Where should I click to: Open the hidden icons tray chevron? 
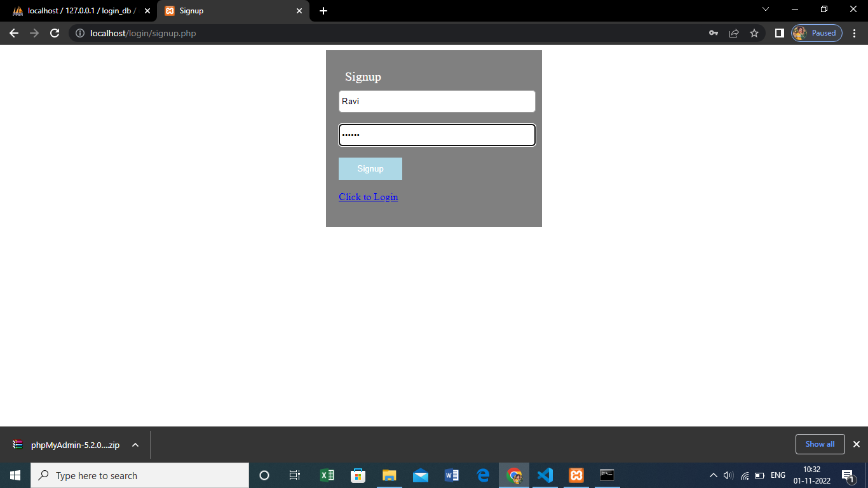[x=713, y=475]
